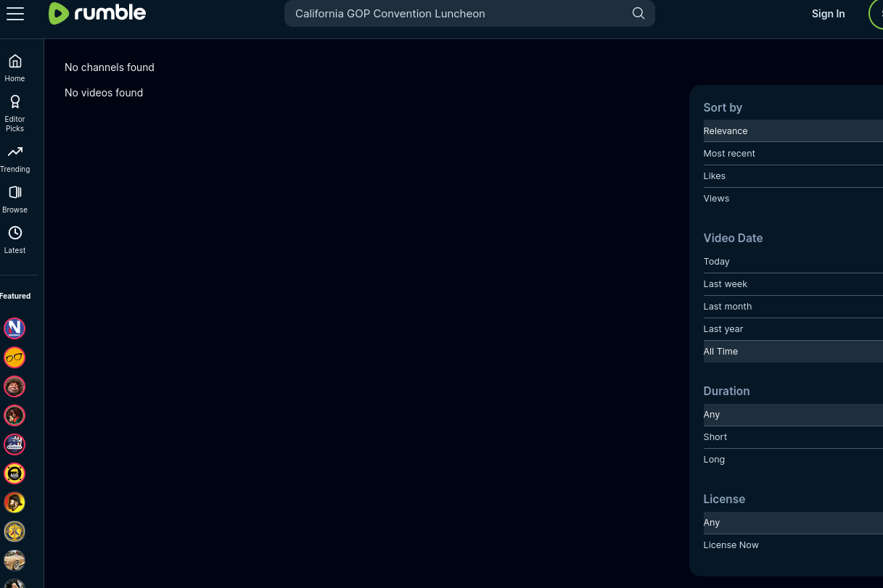
Task: Open the curly-haired face featured avatar
Action: tap(15, 386)
